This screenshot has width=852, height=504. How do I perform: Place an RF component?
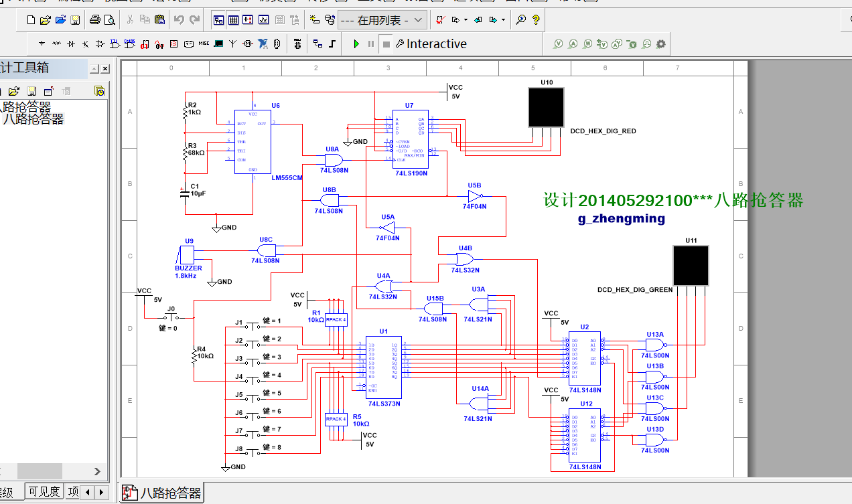(x=232, y=44)
